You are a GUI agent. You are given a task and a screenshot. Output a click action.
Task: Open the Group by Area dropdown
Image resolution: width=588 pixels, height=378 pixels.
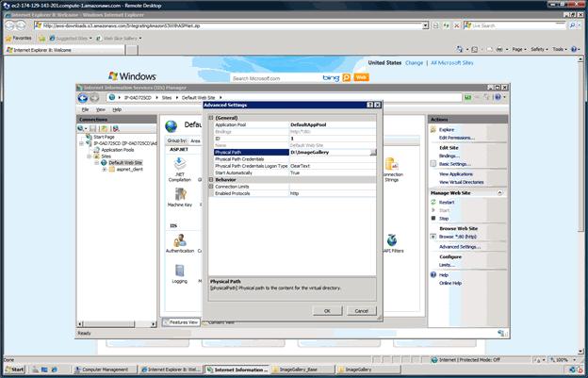click(x=195, y=140)
